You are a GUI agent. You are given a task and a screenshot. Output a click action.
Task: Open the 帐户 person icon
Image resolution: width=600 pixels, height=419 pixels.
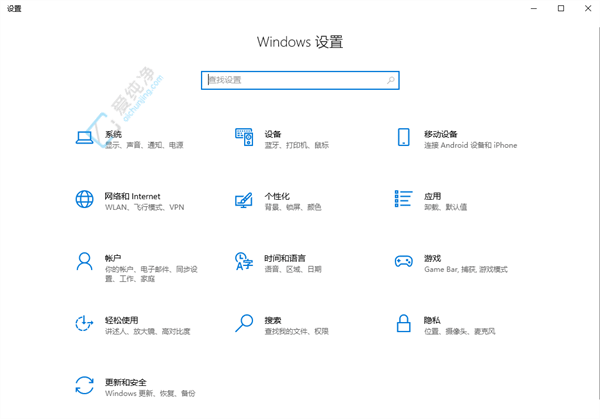coord(84,261)
